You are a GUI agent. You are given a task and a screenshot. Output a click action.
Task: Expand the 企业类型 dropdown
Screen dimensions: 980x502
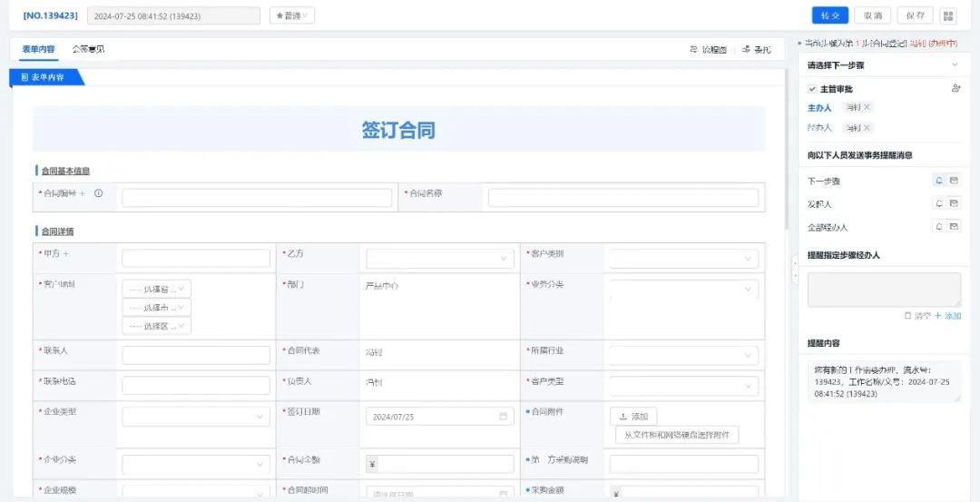pos(196,417)
